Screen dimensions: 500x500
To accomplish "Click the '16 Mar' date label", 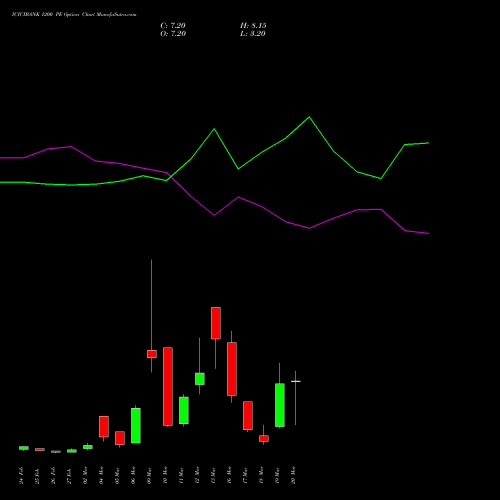I will pos(229,475).
